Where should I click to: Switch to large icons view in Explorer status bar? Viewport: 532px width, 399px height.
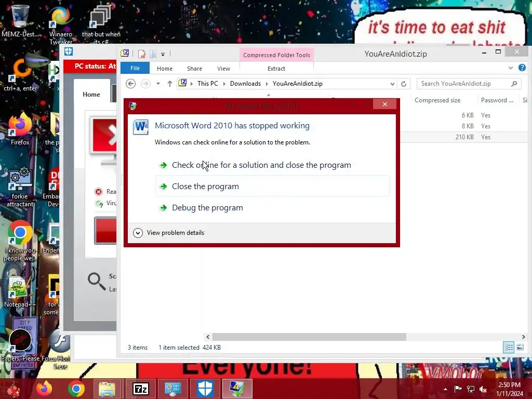coord(520,347)
